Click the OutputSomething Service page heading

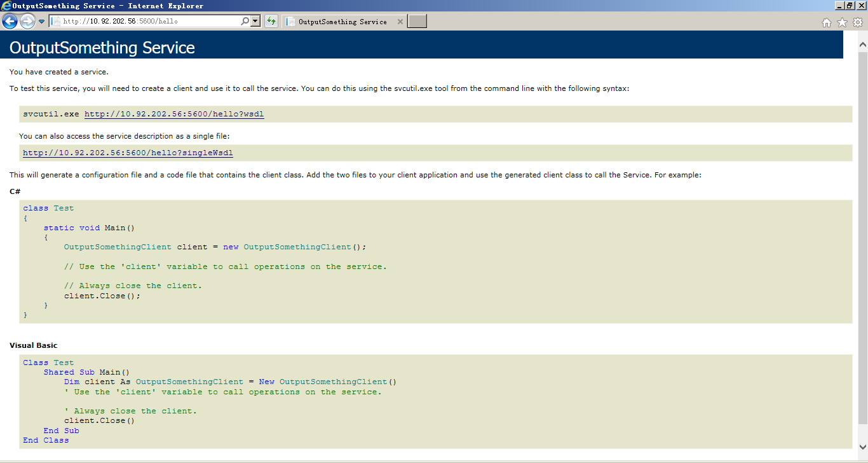[102, 48]
